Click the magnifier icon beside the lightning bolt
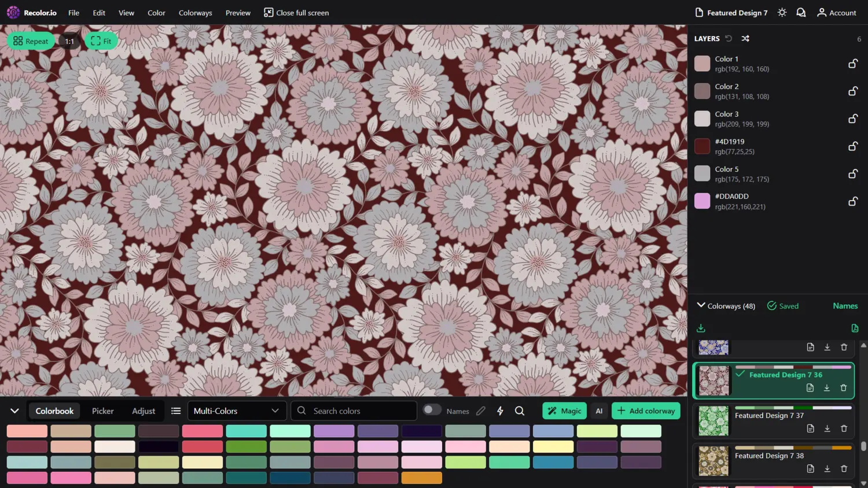This screenshot has height=488, width=868. point(520,411)
